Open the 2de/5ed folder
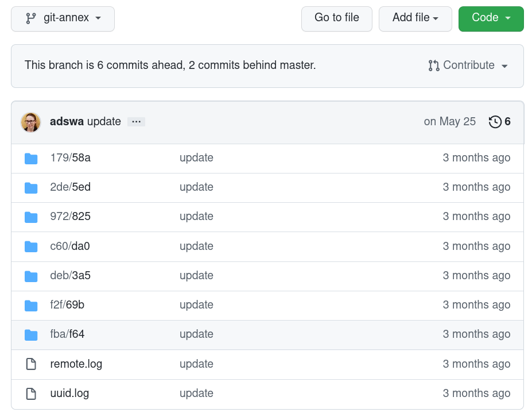The width and height of the screenshot is (532, 420). [70, 187]
